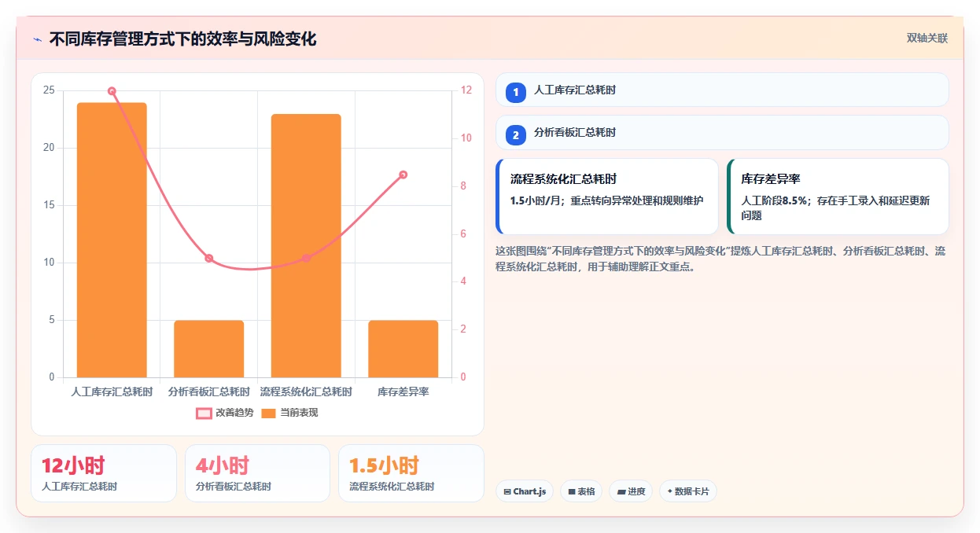The image size is (980, 533).
Task: Click the 12小时 stat card
Action: click(104, 473)
